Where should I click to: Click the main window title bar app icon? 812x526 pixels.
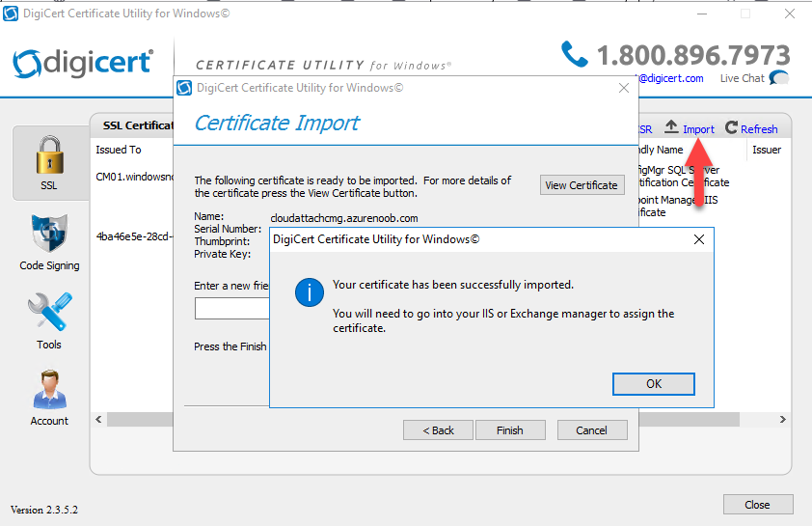click(x=11, y=14)
